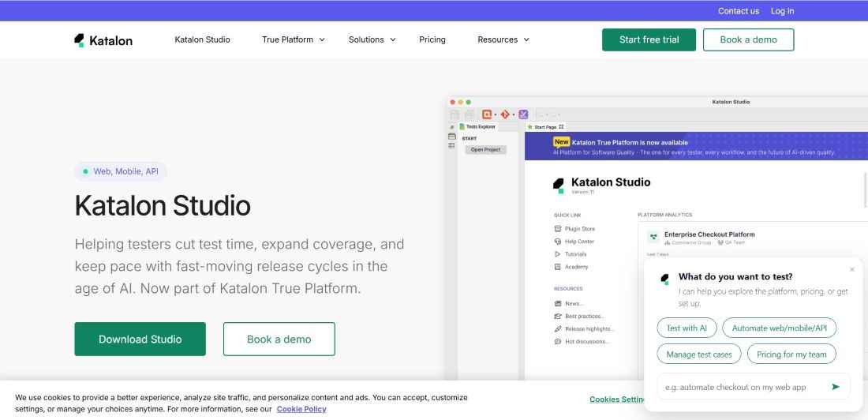Click the send arrow in the chat box
The width and height of the screenshot is (868, 420).
[836, 387]
